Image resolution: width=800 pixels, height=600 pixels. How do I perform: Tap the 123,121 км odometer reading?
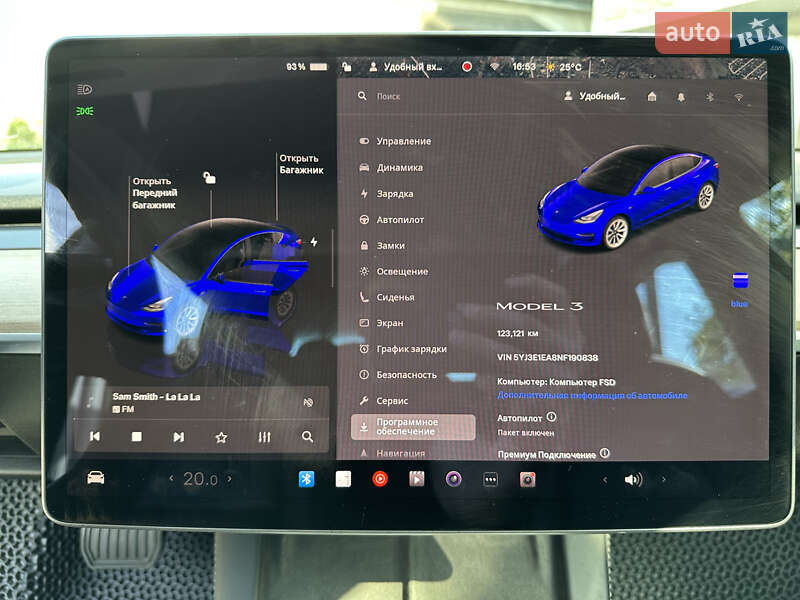click(x=517, y=333)
